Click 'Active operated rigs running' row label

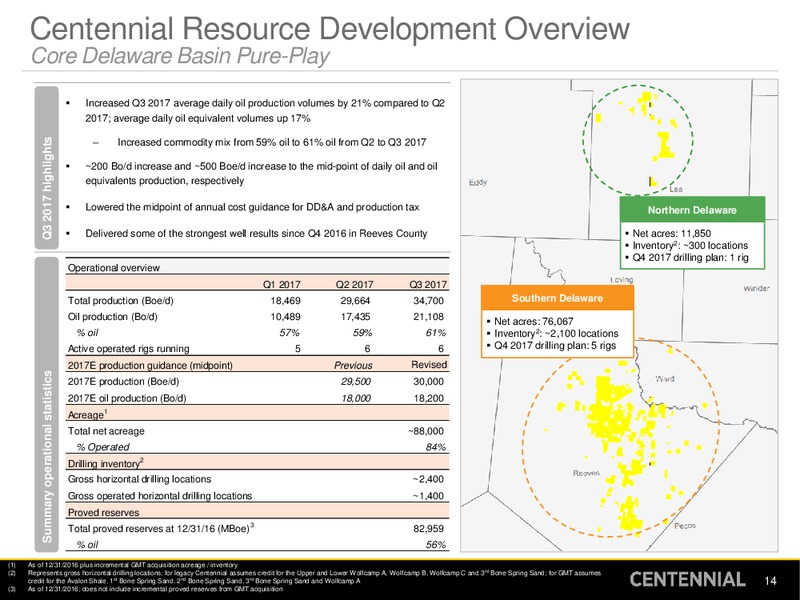coord(129,349)
